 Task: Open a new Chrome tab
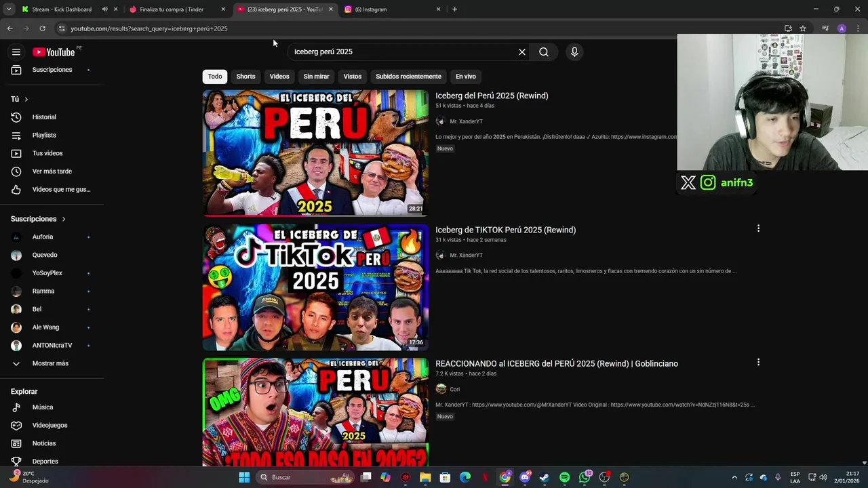click(x=454, y=9)
